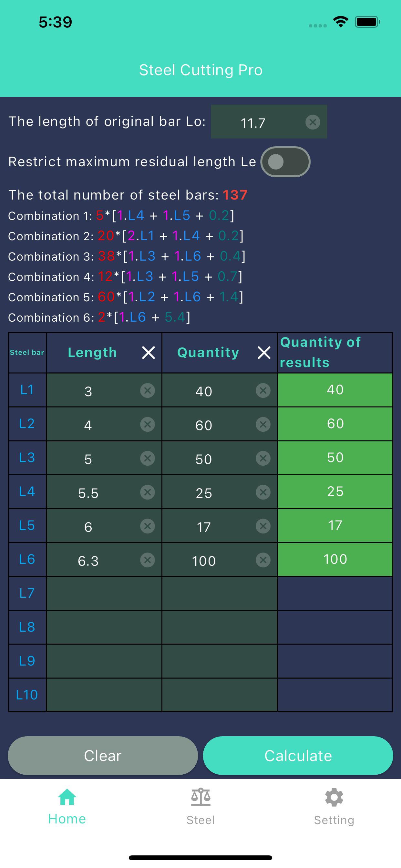Image resolution: width=401 pixels, height=868 pixels.
Task: Tap the battery status icon
Action: 368,22
